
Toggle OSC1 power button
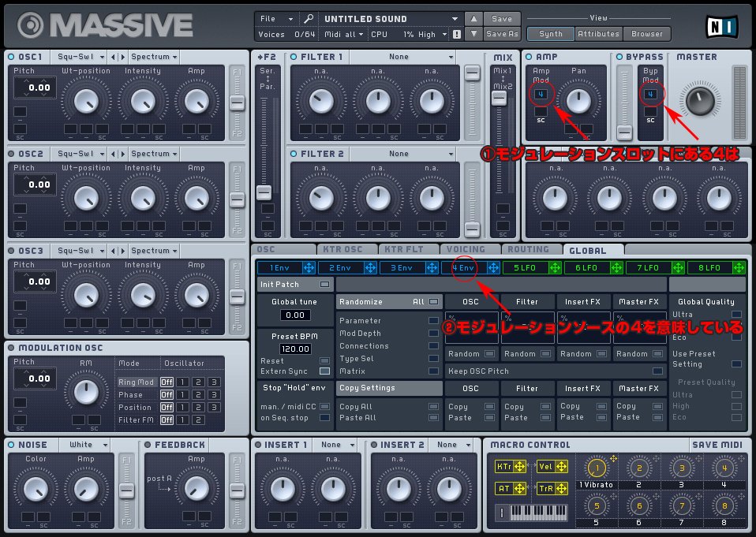tap(11, 57)
